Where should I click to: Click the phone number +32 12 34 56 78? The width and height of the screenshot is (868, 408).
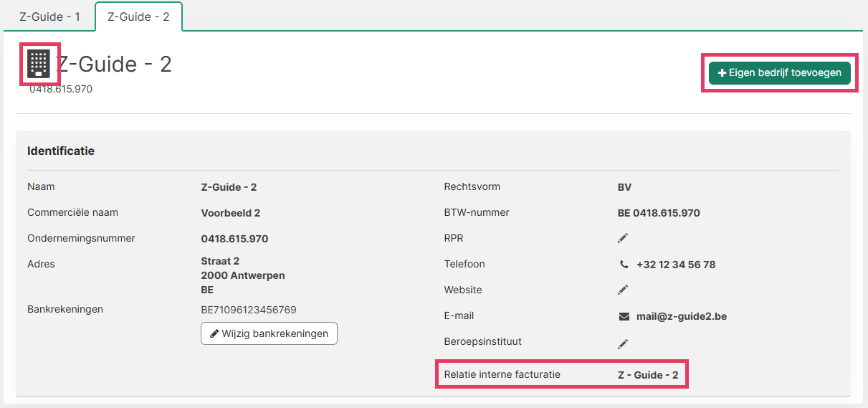coord(675,265)
